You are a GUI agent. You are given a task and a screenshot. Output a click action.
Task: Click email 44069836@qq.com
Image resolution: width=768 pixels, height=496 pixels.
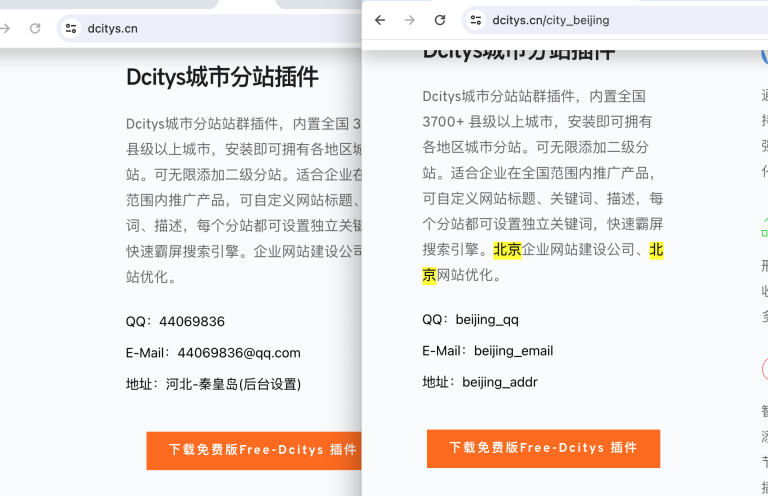(239, 353)
